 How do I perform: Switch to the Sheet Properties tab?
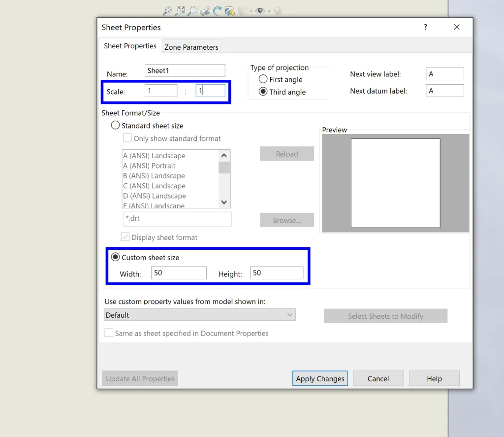point(130,46)
